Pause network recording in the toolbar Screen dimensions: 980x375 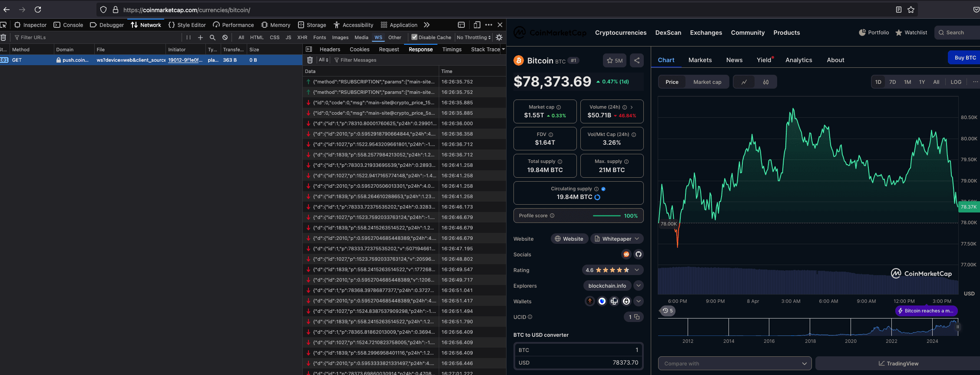click(x=189, y=37)
